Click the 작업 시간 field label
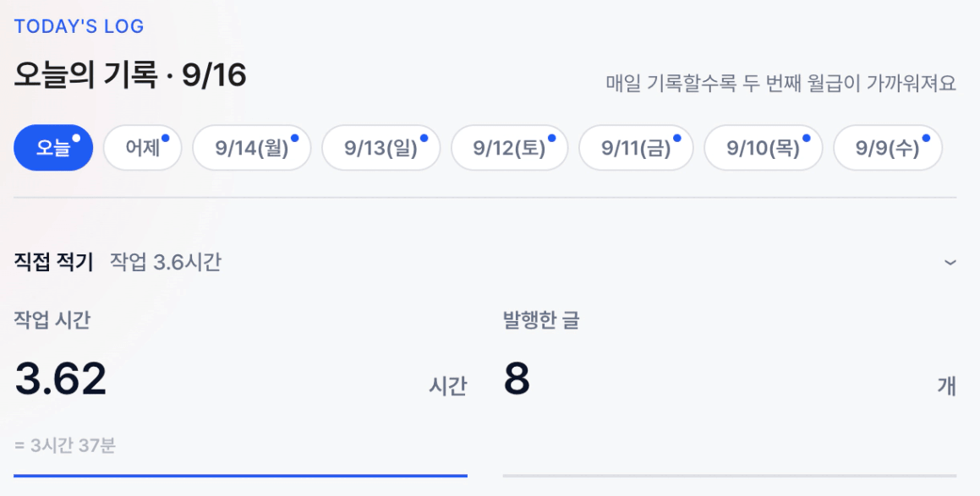This screenshot has width=980, height=496. click(x=52, y=319)
